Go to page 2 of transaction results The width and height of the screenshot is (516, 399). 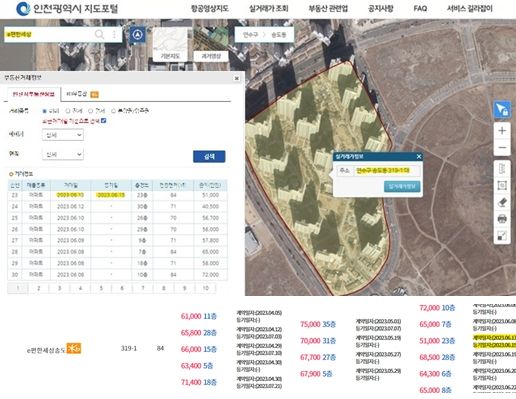pos(39,288)
